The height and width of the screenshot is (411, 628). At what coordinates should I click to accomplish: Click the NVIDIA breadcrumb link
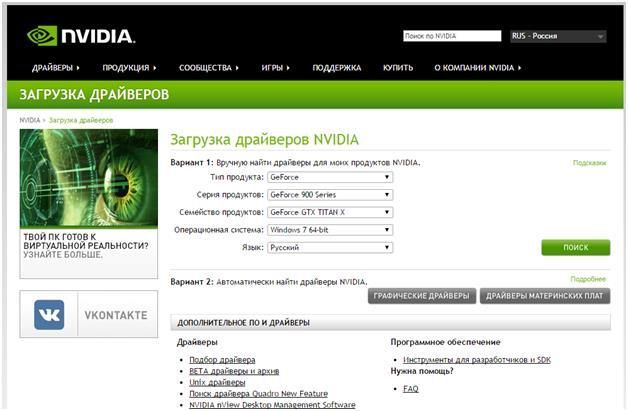30,120
